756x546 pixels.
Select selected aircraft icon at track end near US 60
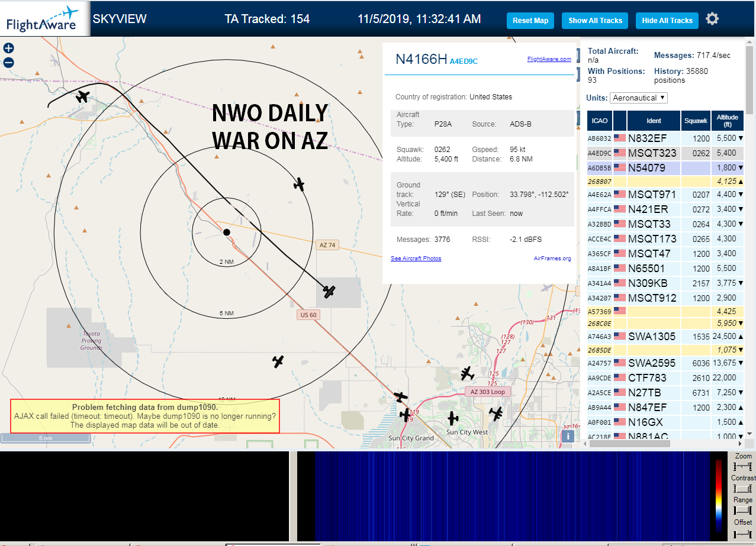(329, 291)
